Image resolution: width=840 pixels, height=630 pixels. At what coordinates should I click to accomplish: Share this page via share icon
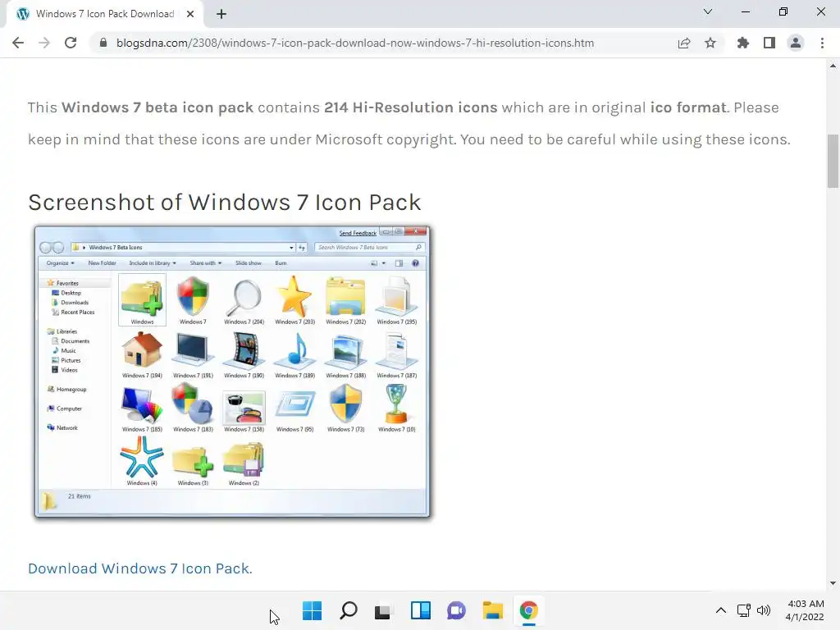pyautogui.click(x=684, y=43)
